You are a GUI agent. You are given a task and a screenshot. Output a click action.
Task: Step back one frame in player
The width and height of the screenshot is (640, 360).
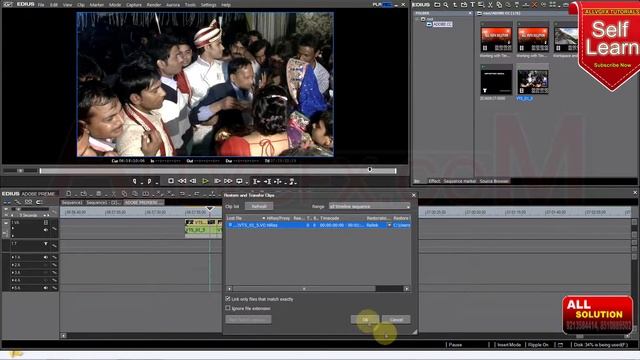pos(193,181)
